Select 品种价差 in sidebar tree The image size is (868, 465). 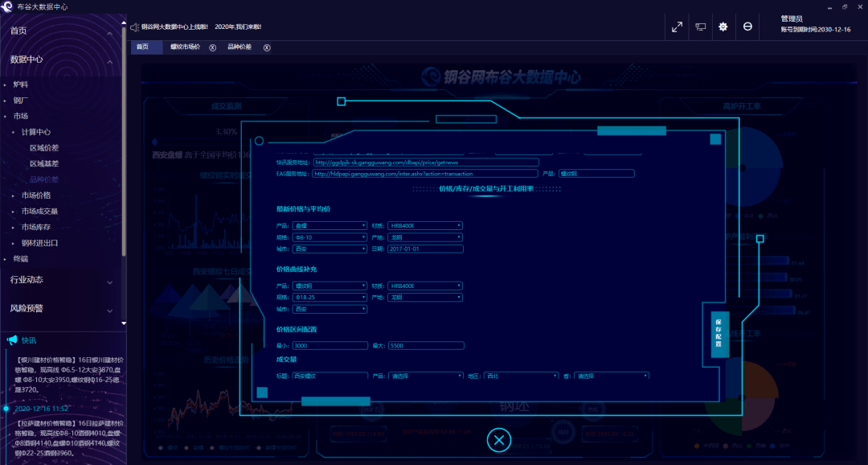pos(44,179)
